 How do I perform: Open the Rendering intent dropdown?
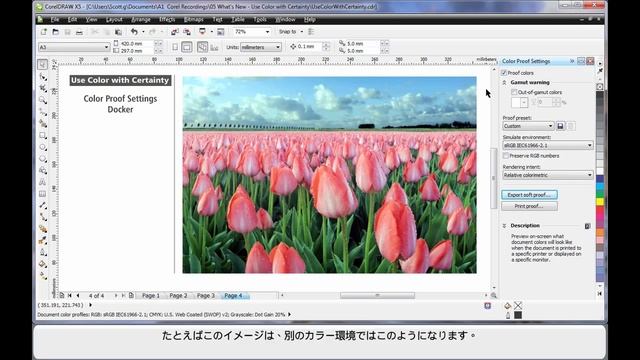click(548, 175)
